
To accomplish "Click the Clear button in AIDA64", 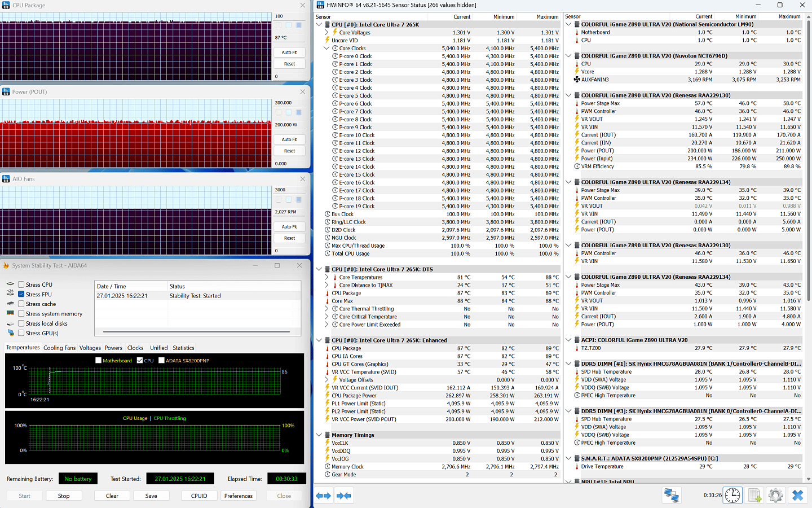I will [112, 496].
